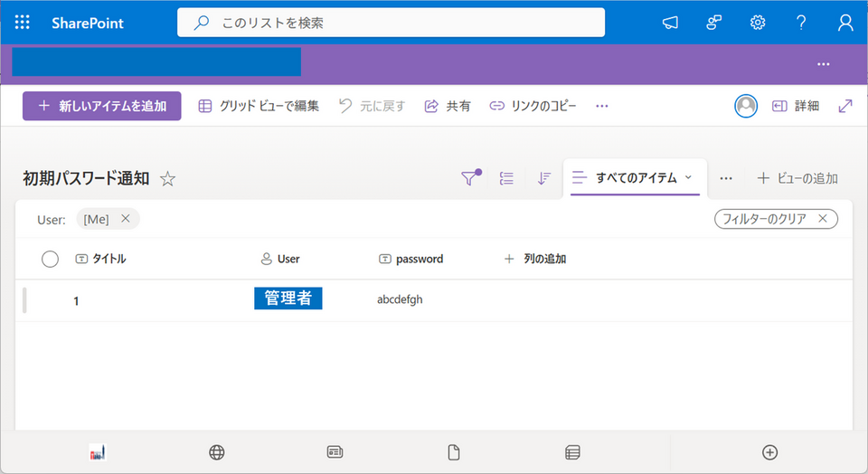Viewport: 868px width, 474px height.
Task: Click the list icon in bottom bar
Action: click(x=572, y=452)
